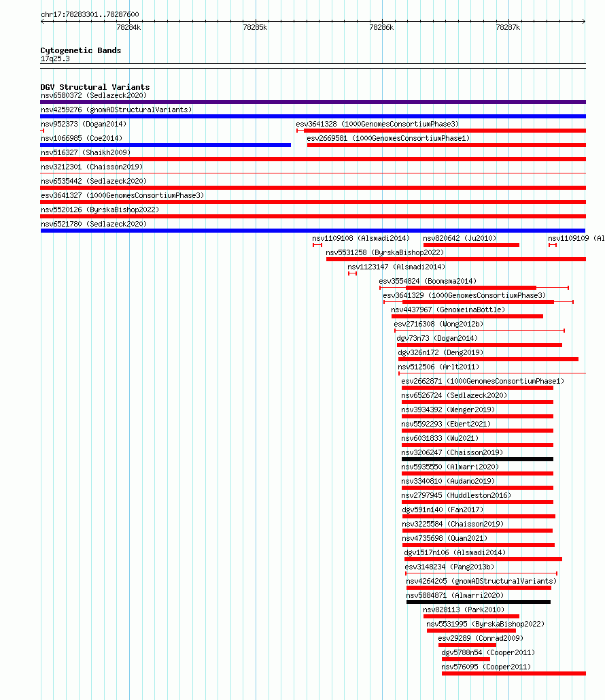
Task: Select the black nsv5884871 variant bar
Action: pyautogui.click(x=479, y=602)
